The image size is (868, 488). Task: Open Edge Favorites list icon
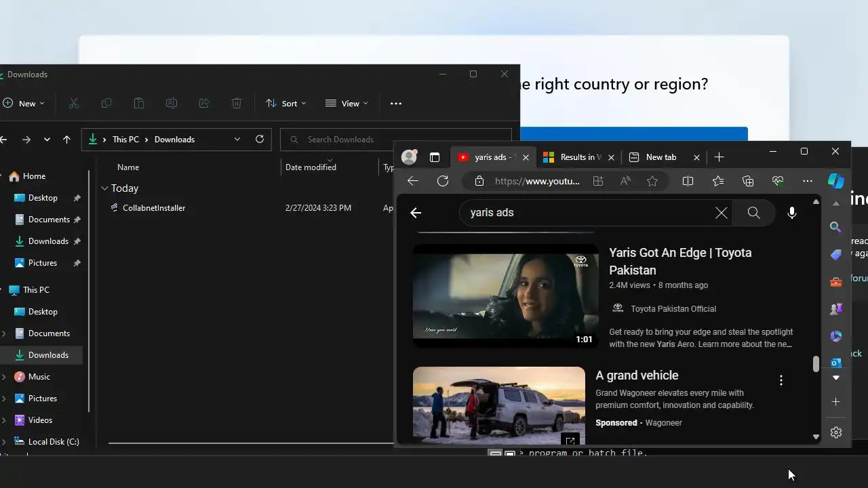[x=718, y=181]
